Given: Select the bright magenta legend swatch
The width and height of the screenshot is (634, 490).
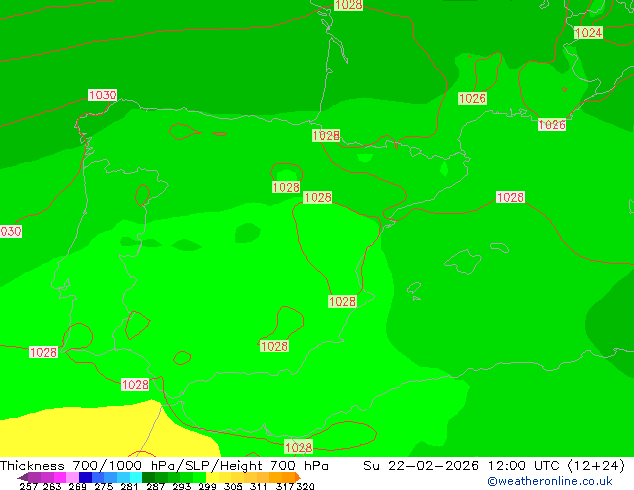Looking at the screenshot, I should (59, 477).
